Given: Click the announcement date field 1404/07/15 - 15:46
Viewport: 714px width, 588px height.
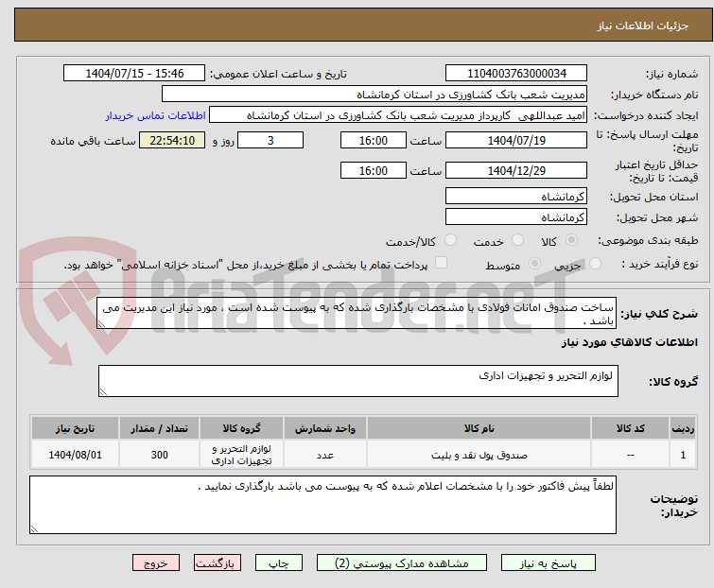Looking at the screenshot, I should 134,74.
